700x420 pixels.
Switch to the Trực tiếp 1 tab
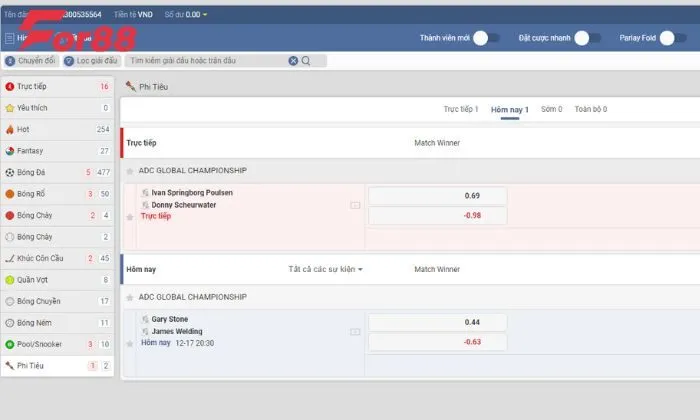(460, 109)
